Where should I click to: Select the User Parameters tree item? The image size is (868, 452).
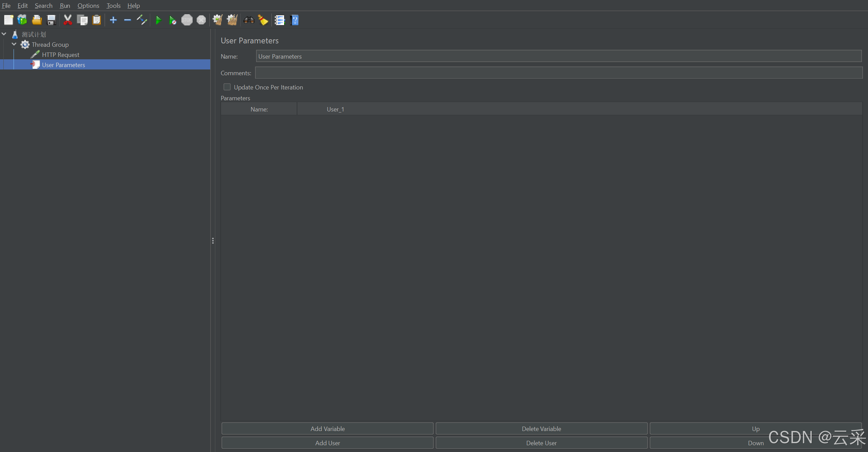point(63,65)
